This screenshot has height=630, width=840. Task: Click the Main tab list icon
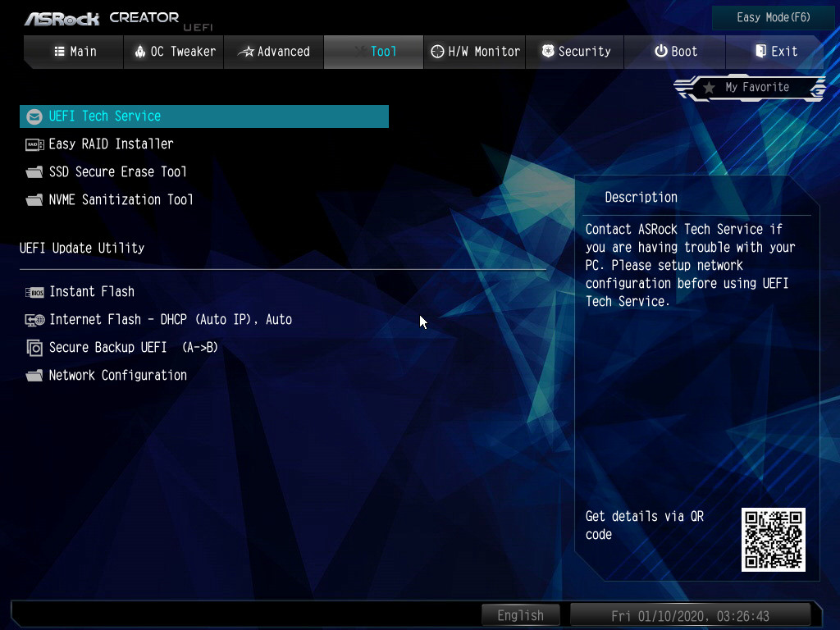point(59,52)
